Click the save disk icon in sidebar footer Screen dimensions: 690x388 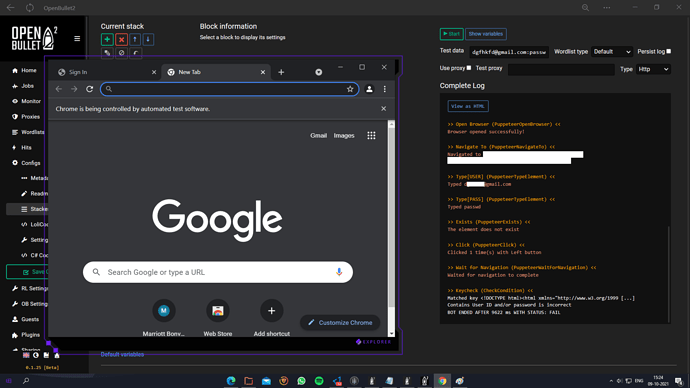tap(46, 355)
